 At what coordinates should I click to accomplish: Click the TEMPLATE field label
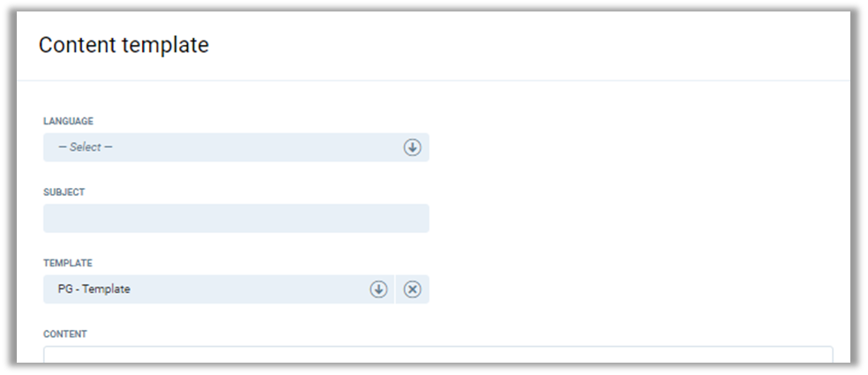[x=67, y=263]
